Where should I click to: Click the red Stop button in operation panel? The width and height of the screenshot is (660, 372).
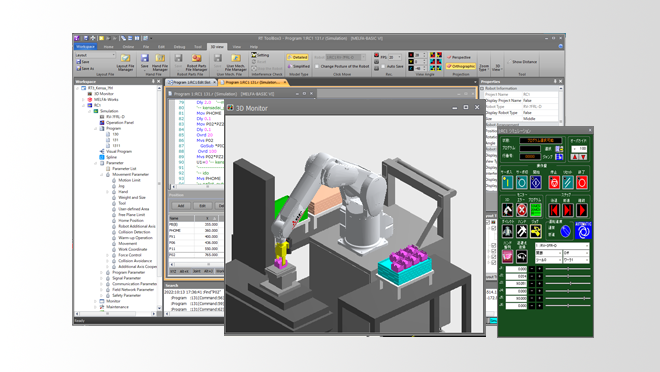tap(554, 182)
